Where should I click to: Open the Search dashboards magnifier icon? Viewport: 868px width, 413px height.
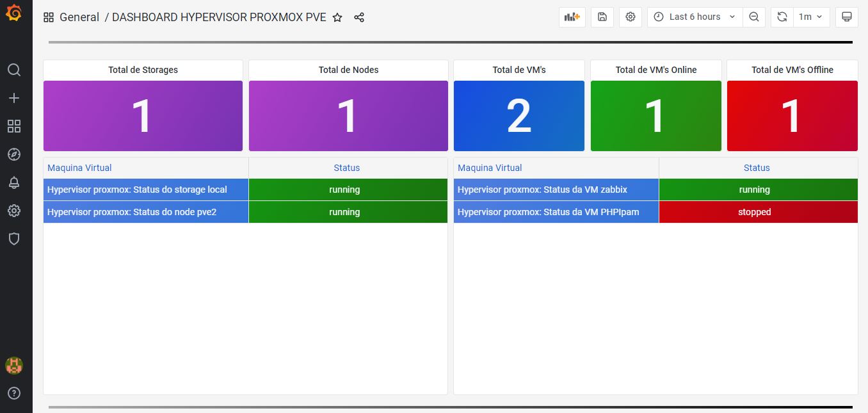14,70
